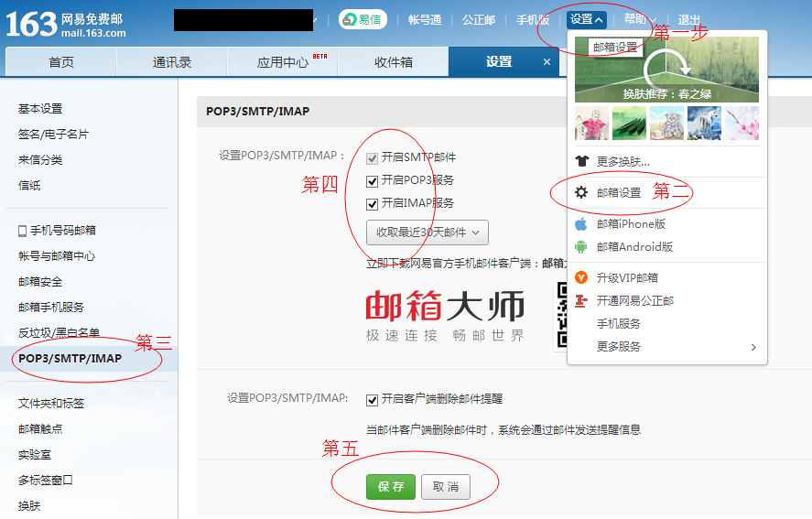
Task: Click the phone icon beside 手机号码邮箱
Action: (x=22, y=231)
